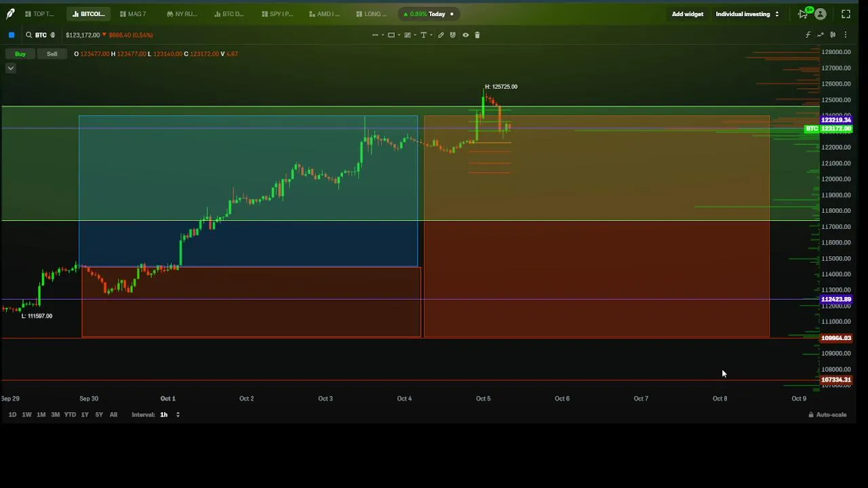Open the compare symbol icon
This screenshot has height=488, width=868.
point(821,35)
